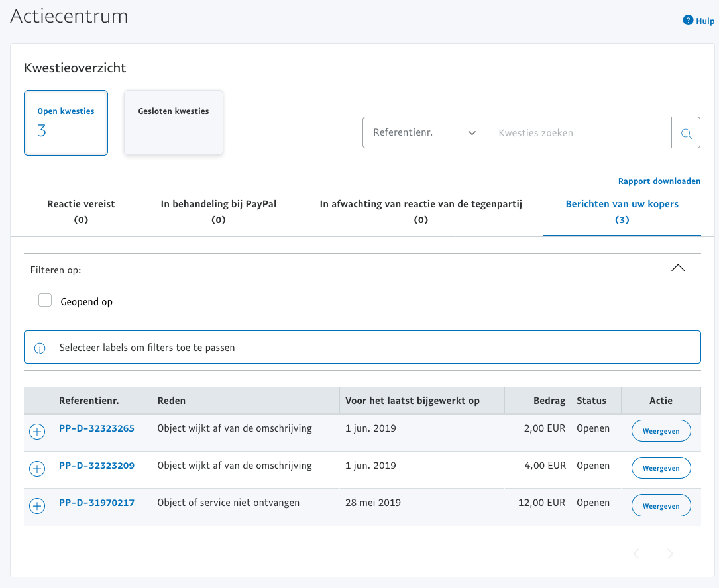Click the search magnifier icon
Image resolution: width=719 pixels, height=588 pixels.
pyautogui.click(x=686, y=133)
